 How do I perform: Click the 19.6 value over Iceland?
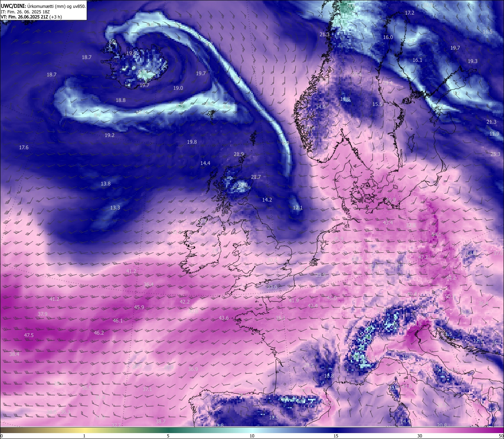pos(131,53)
